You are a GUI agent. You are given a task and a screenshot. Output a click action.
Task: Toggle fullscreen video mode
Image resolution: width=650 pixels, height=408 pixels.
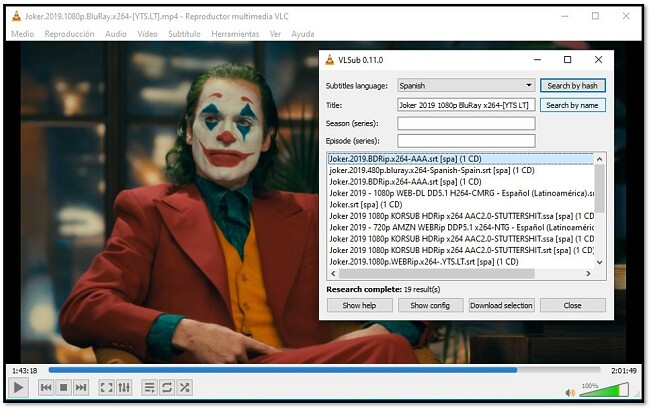pos(107,388)
